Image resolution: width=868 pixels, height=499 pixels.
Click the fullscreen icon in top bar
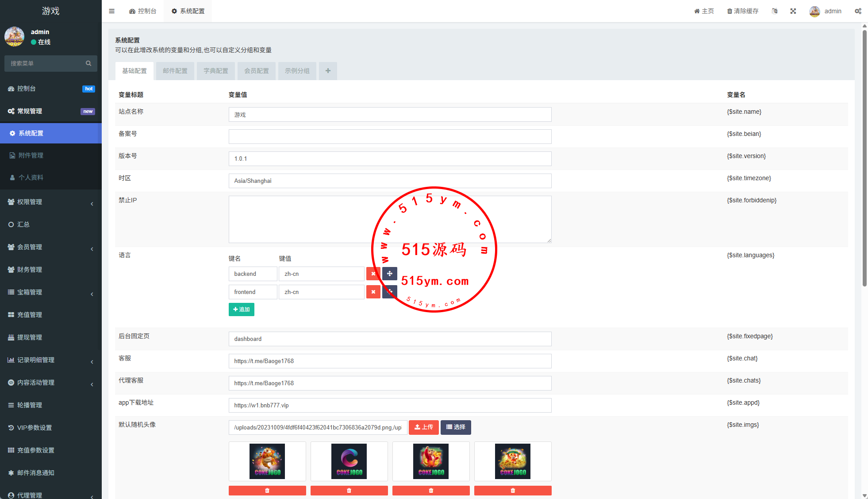(793, 11)
